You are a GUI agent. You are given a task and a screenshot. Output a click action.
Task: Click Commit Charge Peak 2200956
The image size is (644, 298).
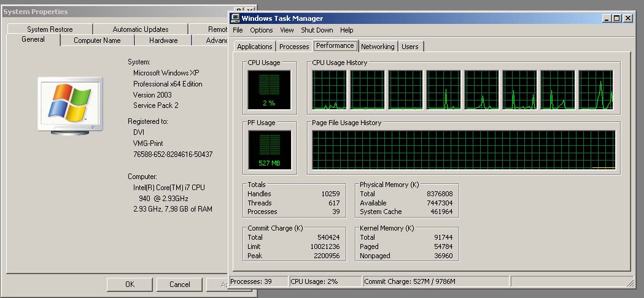(x=327, y=256)
